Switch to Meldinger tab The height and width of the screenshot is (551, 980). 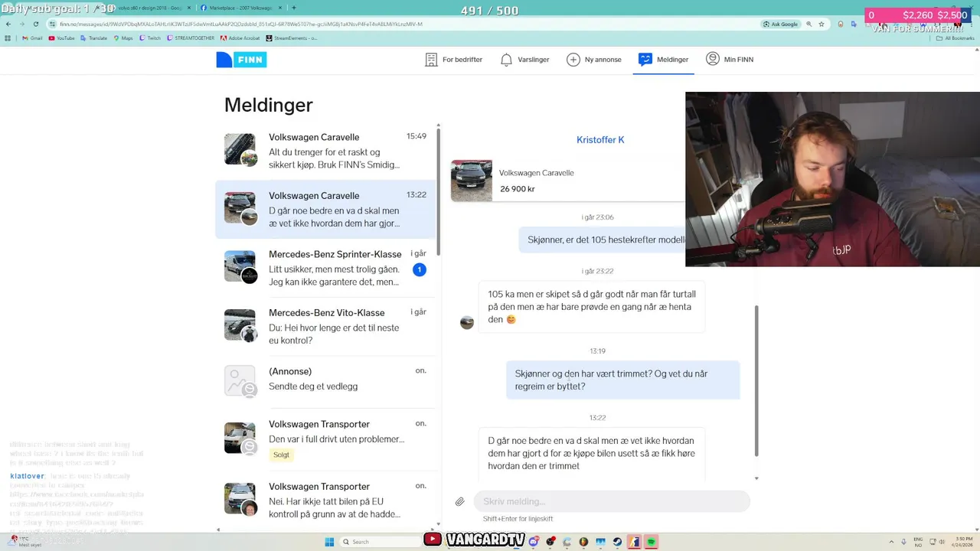coord(663,60)
